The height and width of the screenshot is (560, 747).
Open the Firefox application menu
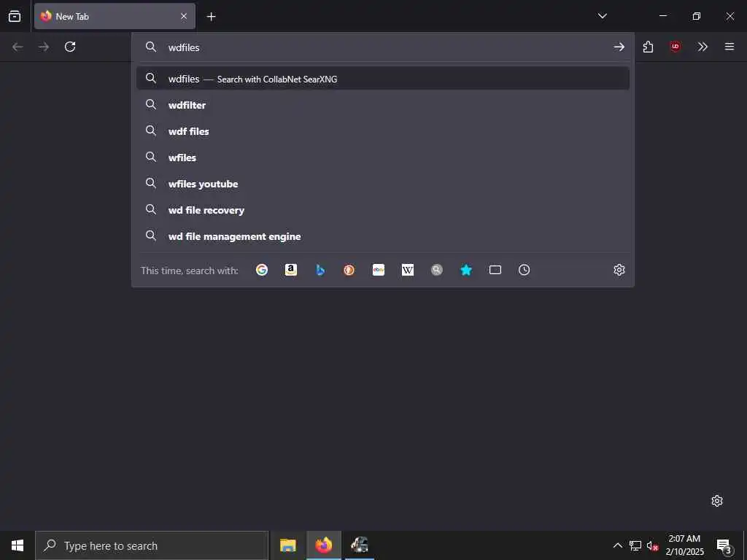(x=729, y=47)
